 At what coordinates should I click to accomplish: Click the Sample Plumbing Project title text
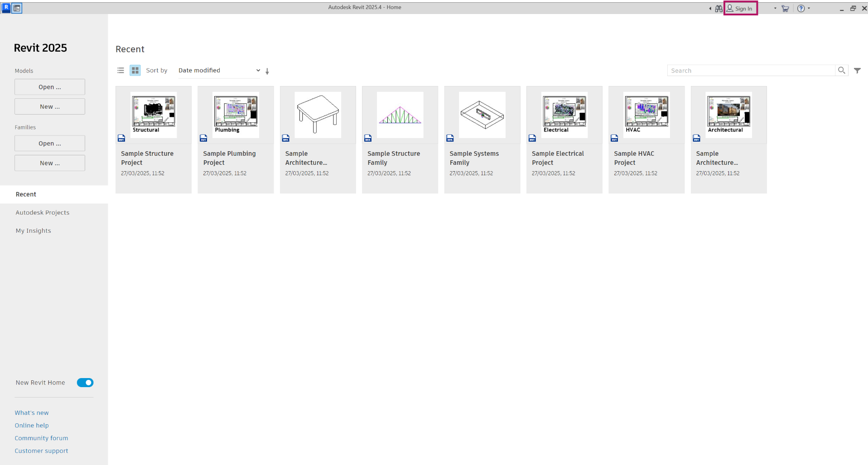pyautogui.click(x=229, y=158)
